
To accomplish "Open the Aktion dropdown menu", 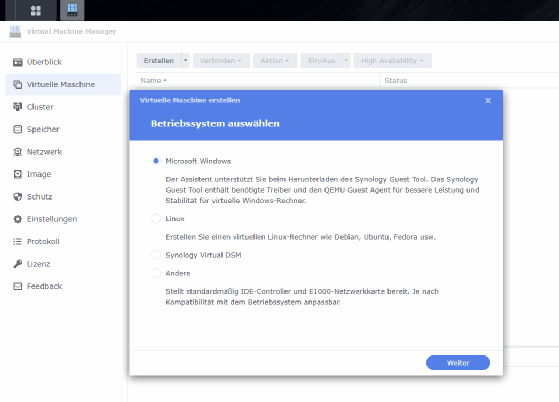I will pos(275,61).
